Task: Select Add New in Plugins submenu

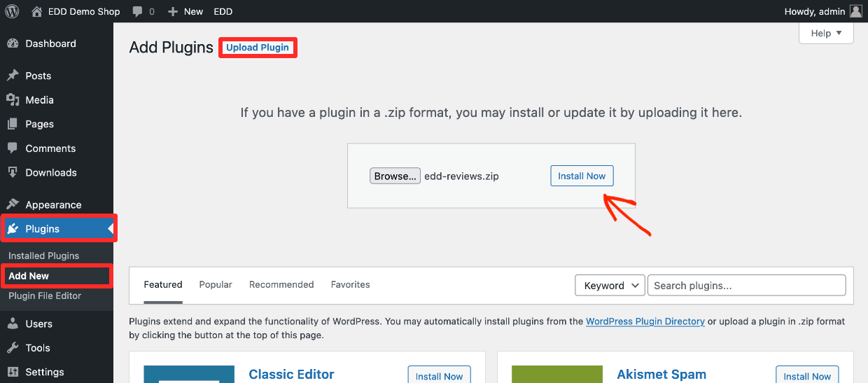Action: click(x=29, y=276)
